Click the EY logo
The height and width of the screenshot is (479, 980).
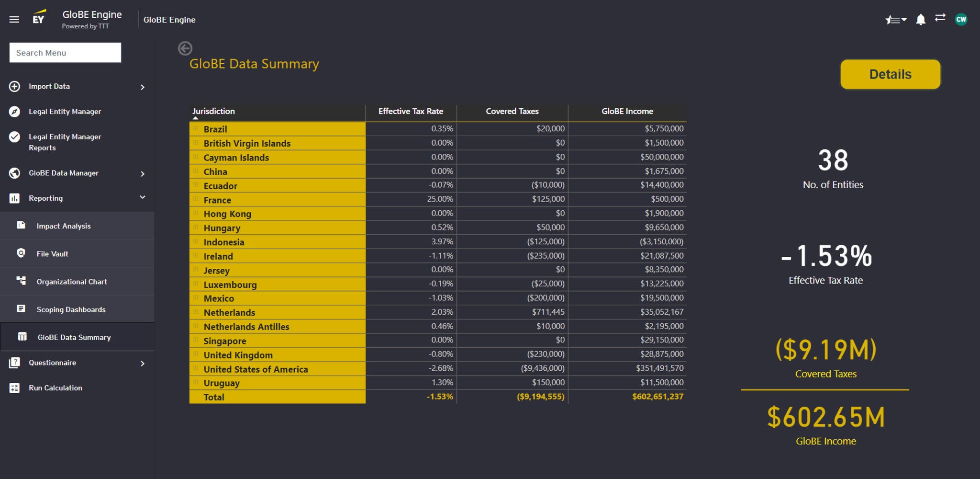point(39,18)
